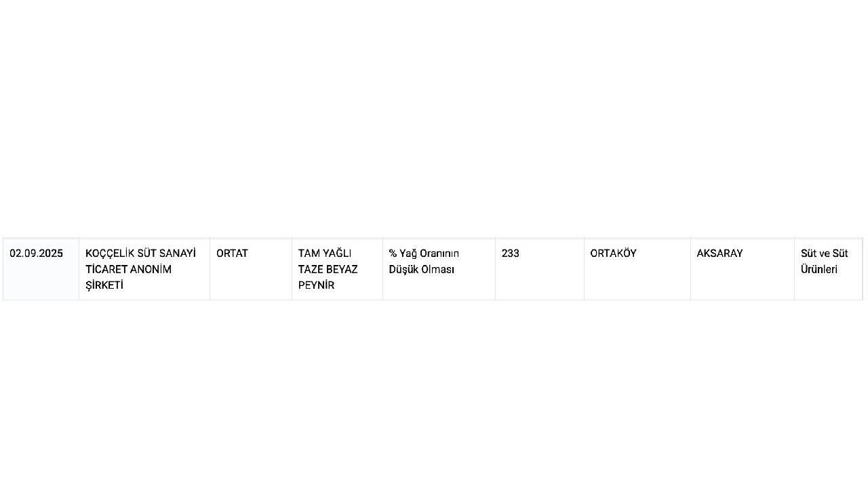The width and height of the screenshot is (868, 488).
Task: Click the word TİCARET in company cell
Action: pyautogui.click(x=106, y=269)
